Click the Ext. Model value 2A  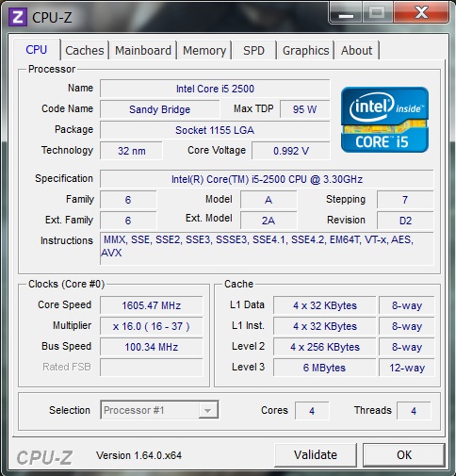coord(269,221)
